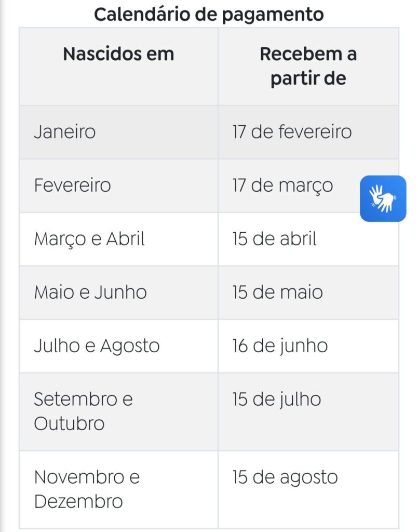The image size is (418, 532).
Task: Click the 'Maio e Junho' cell
Action: (x=118, y=292)
